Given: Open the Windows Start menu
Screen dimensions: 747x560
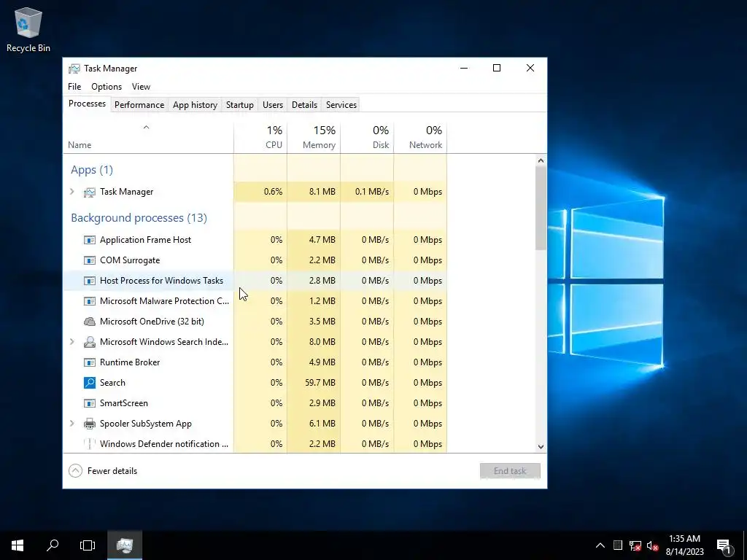Looking at the screenshot, I should (18, 545).
